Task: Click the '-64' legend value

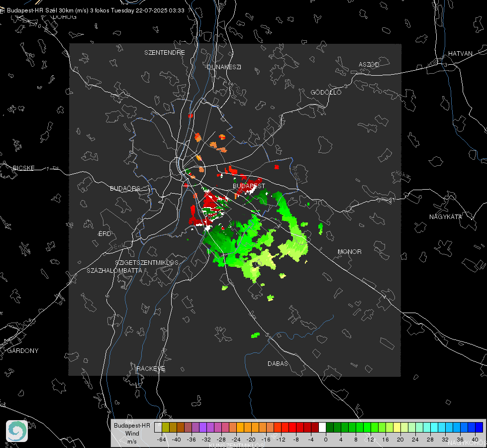Action: coord(162,440)
